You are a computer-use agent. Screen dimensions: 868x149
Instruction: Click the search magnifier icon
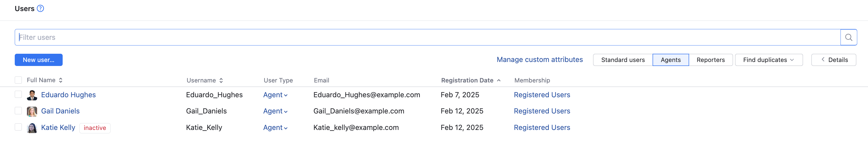pos(848,37)
